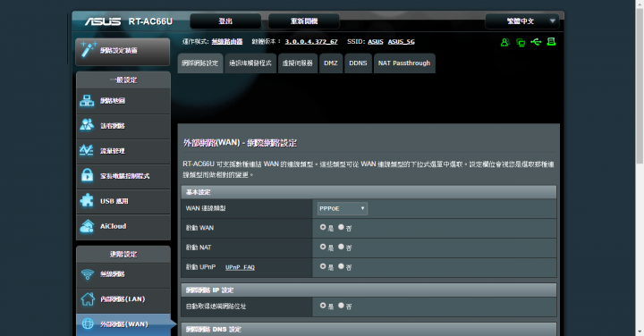Click the 一般設定 sidebar heading
Viewport: 644px width, 336px height.
[x=123, y=80]
